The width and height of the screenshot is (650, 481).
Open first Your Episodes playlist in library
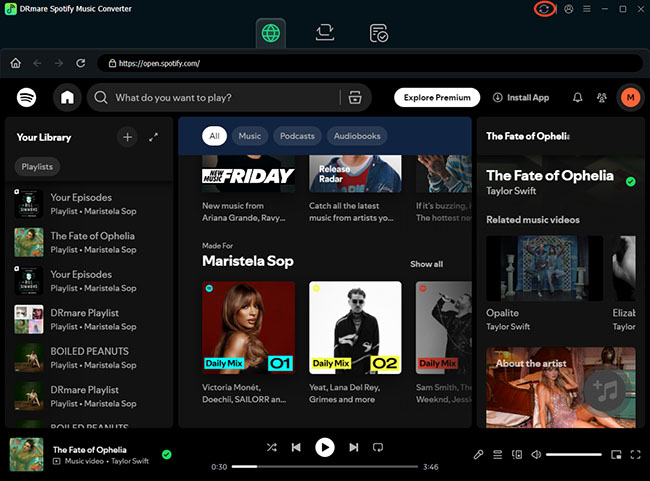tap(89, 204)
